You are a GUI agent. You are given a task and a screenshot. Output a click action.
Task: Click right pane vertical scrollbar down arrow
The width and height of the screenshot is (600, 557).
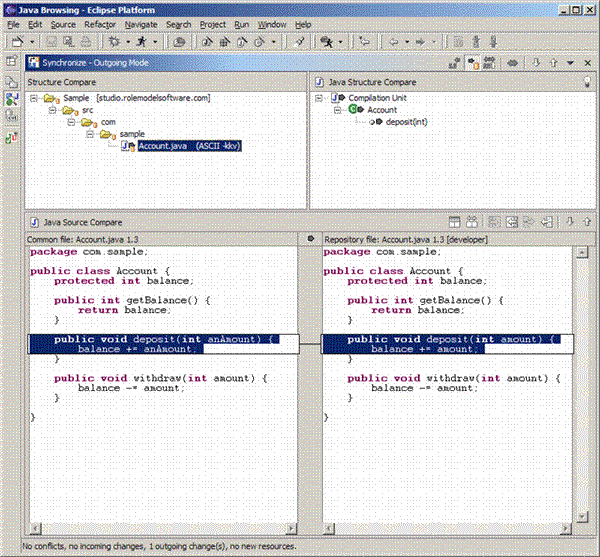(x=582, y=517)
